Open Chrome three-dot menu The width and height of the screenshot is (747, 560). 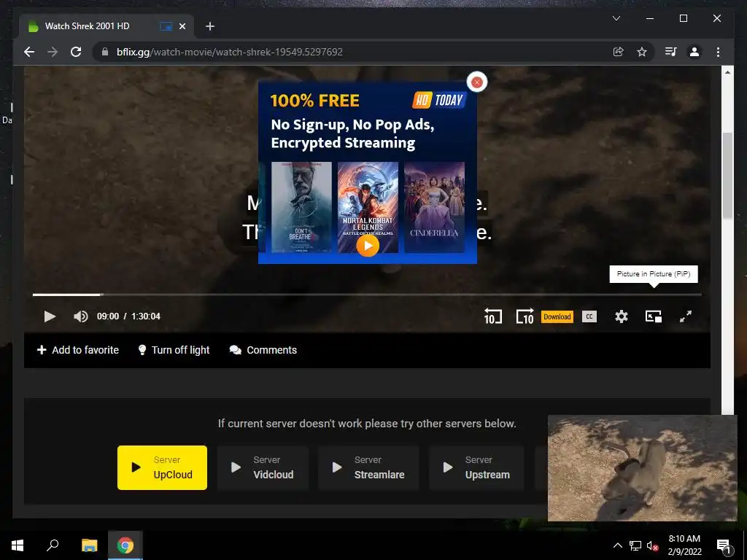(718, 52)
